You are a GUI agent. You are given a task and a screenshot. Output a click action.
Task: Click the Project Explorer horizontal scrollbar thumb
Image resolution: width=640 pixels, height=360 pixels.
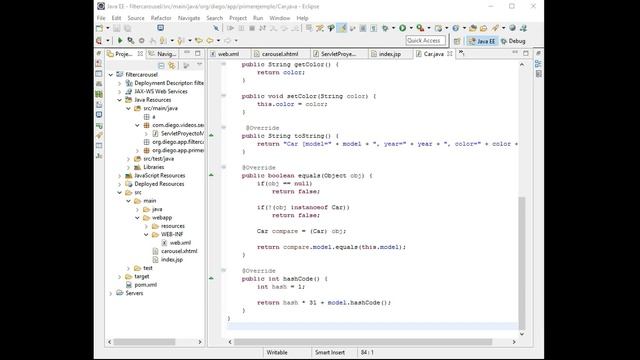(144, 342)
